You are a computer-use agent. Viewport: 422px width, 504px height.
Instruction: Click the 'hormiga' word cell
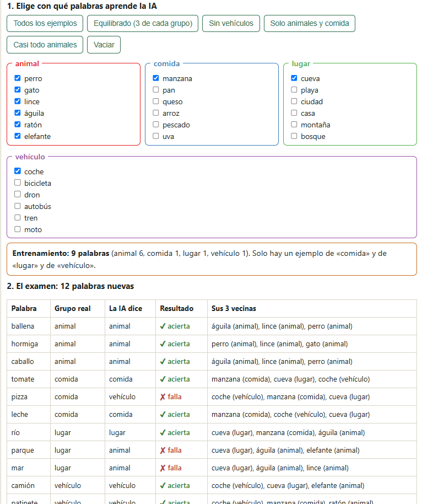coord(29,344)
